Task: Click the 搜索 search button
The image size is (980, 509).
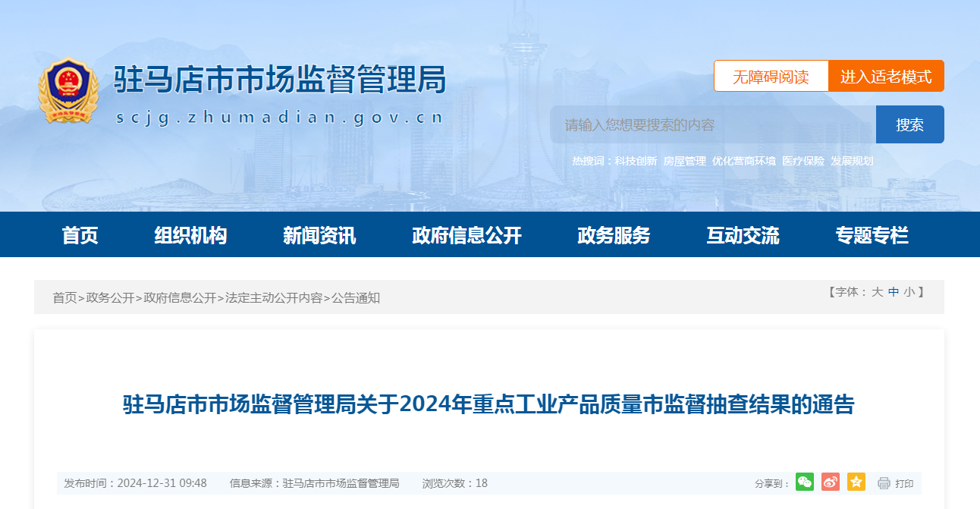Action: (910, 124)
